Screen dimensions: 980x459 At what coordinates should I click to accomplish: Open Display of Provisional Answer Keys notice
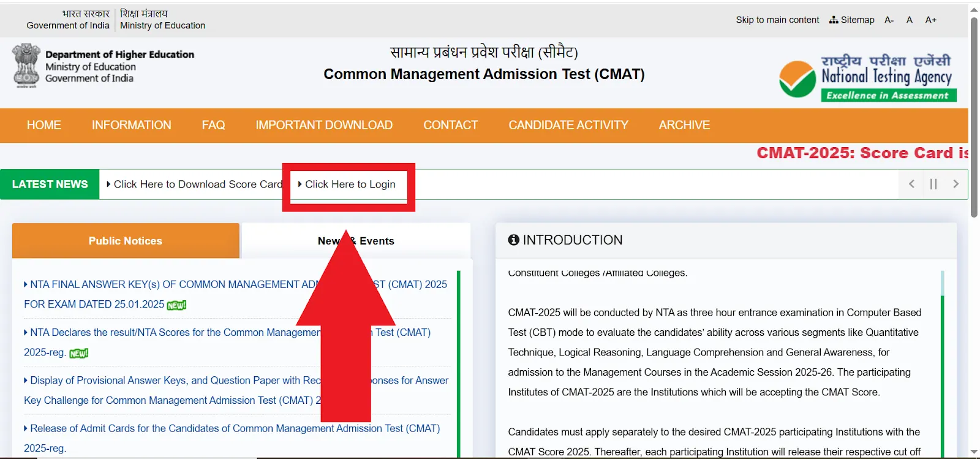click(236, 390)
